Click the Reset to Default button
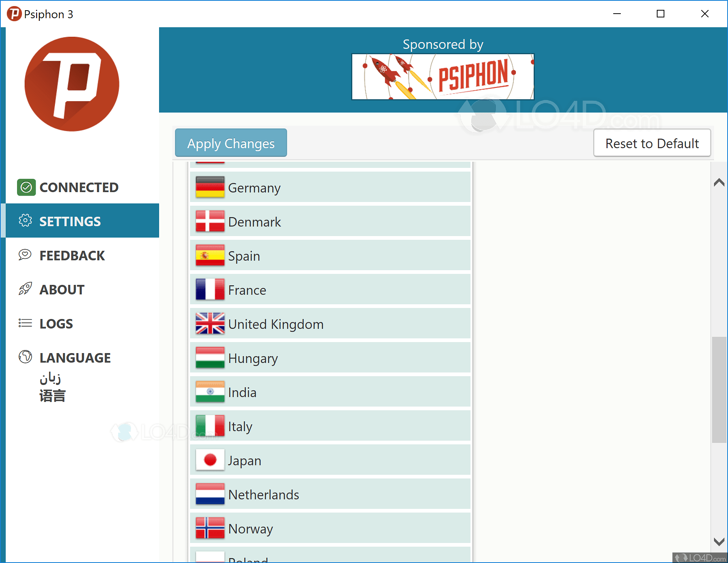This screenshot has width=728, height=563. tap(651, 143)
